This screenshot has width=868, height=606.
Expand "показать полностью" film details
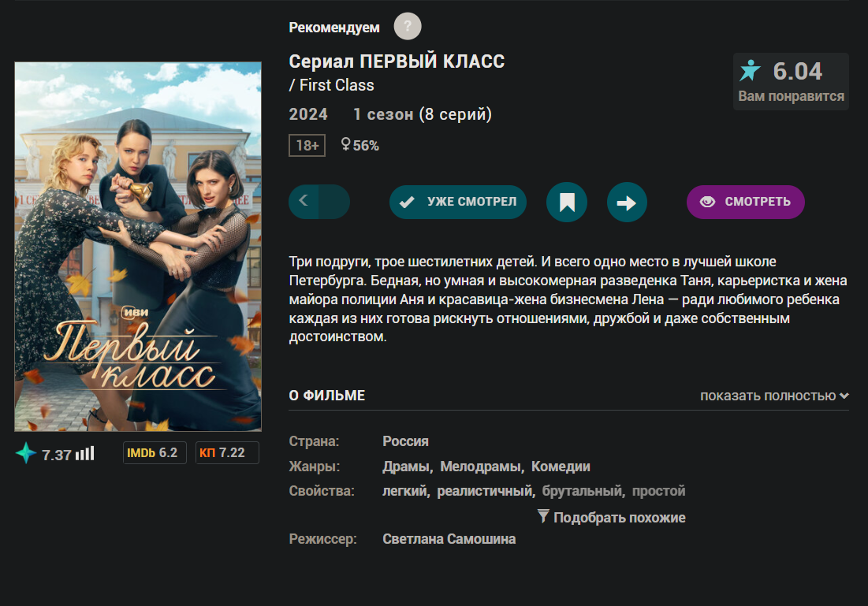tap(774, 396)
